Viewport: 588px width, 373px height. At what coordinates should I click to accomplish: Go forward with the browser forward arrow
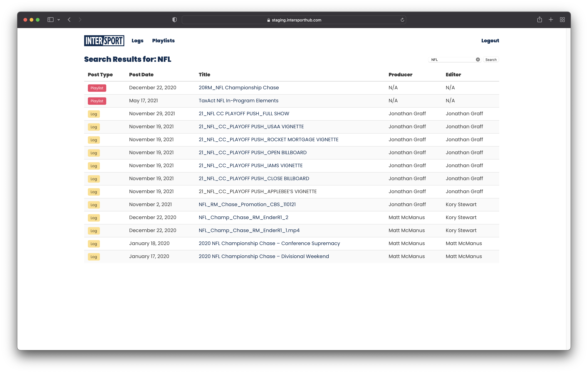(80, 20)
